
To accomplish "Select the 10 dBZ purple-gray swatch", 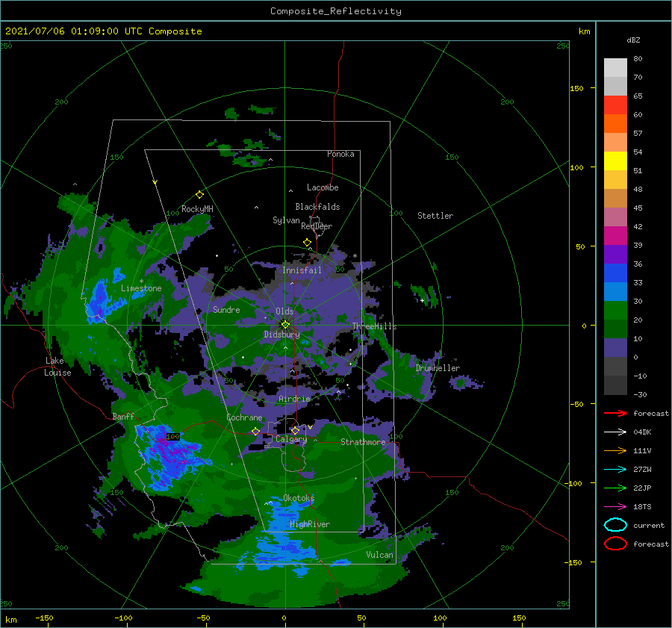I will [x=615, y=348].
